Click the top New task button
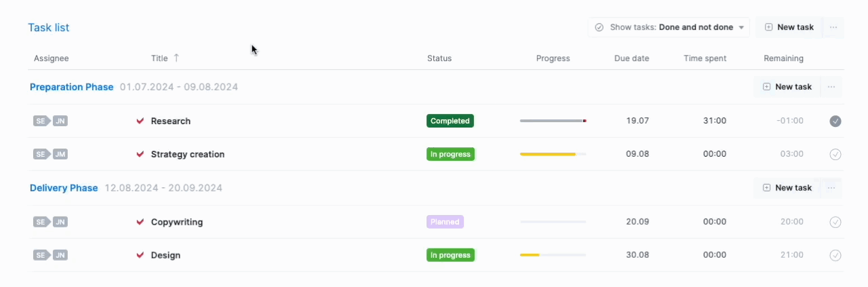This screenshot has height=287, width=868. point(789,27)
